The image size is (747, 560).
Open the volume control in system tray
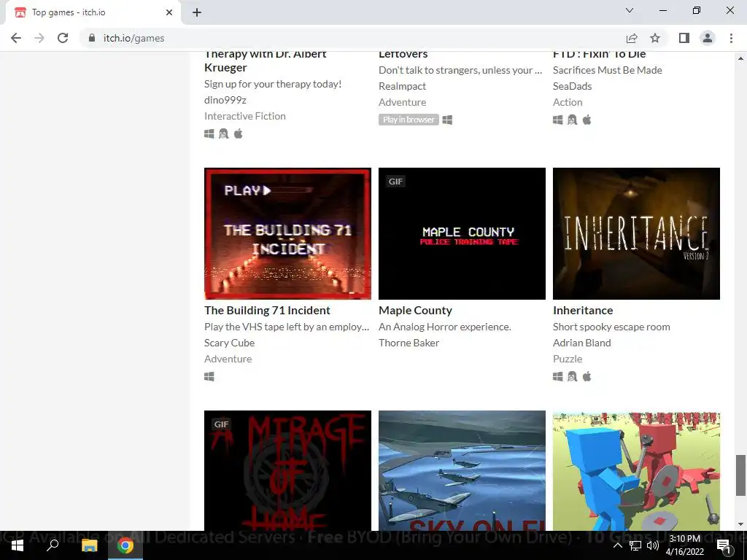pyautogui.click(x=653, y=545)
